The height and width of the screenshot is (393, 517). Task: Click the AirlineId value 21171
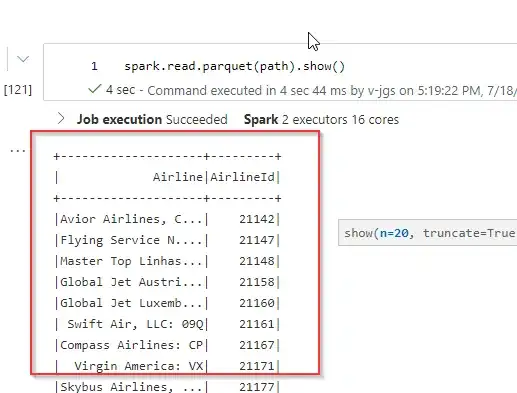click(x=257, y=366)
